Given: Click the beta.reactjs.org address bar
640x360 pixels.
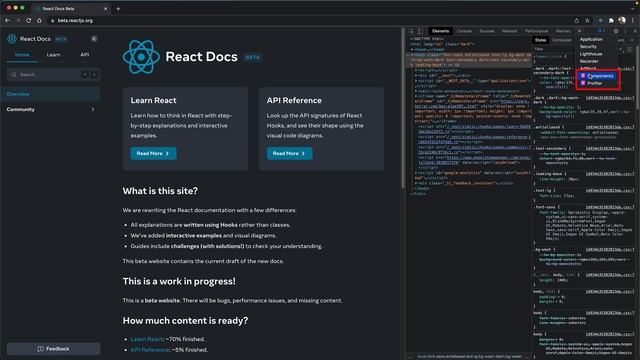Looking at the screenshot, I should pos(310,20).
